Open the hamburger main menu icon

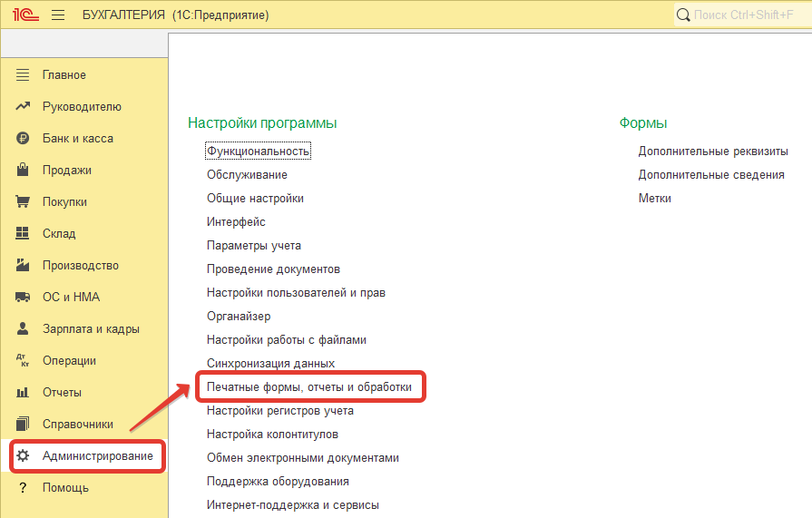coord(58,15)
